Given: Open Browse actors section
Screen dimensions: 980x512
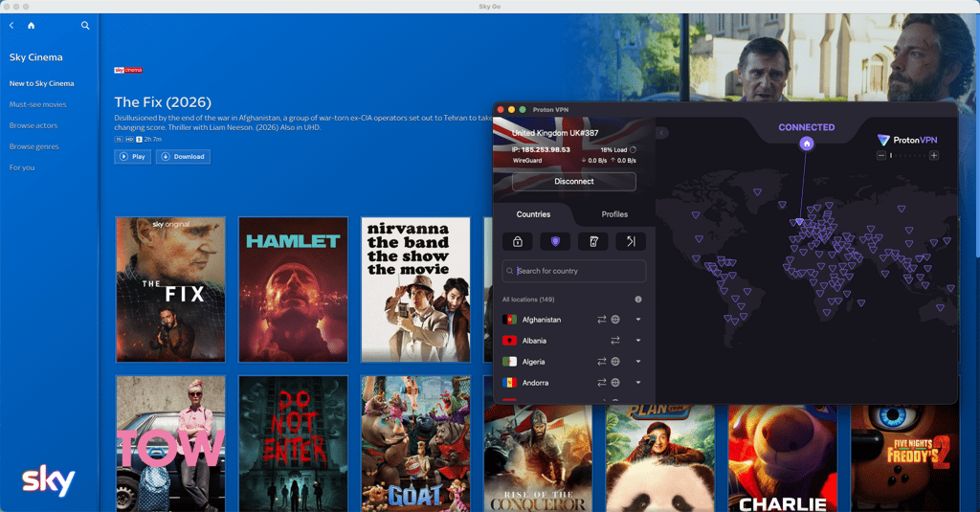Looking at the screenshot, I should (33, 125).
